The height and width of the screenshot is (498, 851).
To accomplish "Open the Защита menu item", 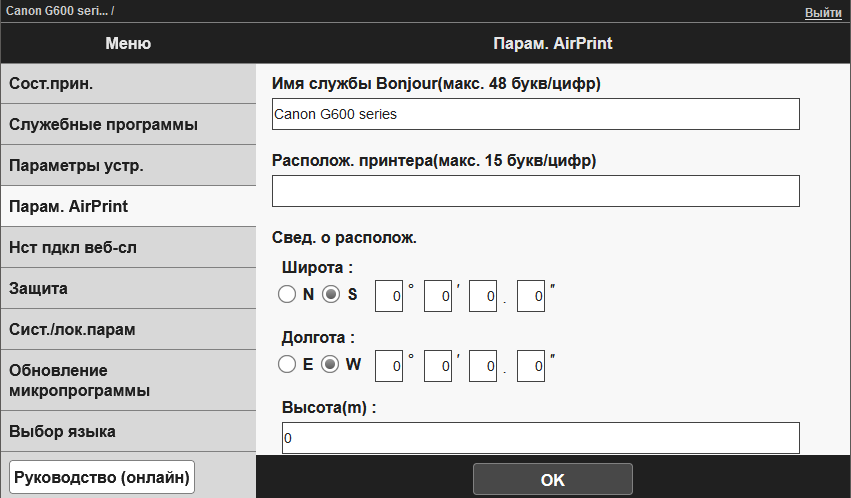I will 128,288.
